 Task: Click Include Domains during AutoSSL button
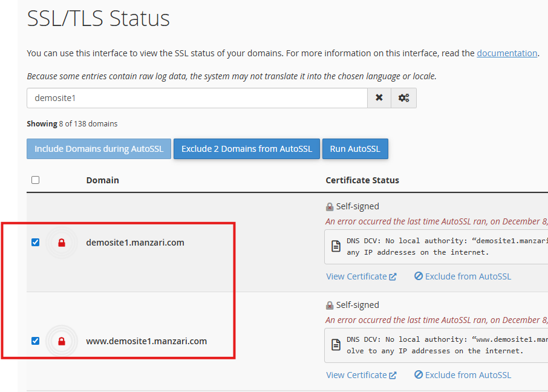tap(99, 149)
